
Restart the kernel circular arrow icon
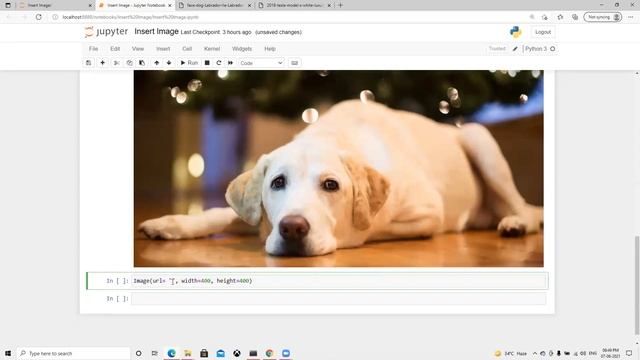click(219, 63)
